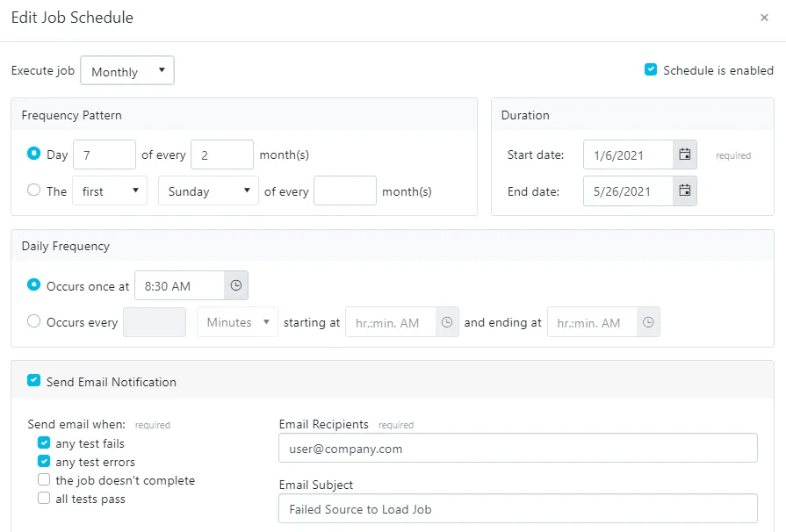786x532 pixels.
Task: Click the months interval field showing 2
Action: tap(222, 155)
